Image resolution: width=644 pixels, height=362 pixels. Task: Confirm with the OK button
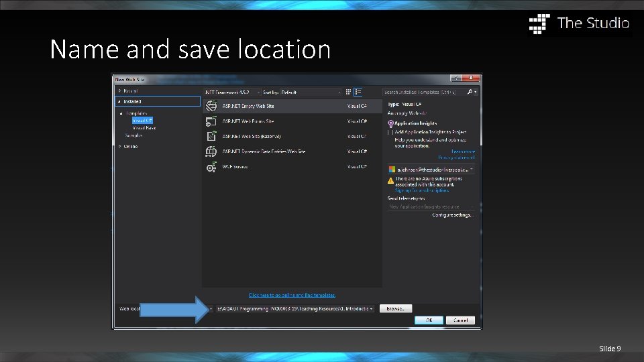[x=429, y=320]
